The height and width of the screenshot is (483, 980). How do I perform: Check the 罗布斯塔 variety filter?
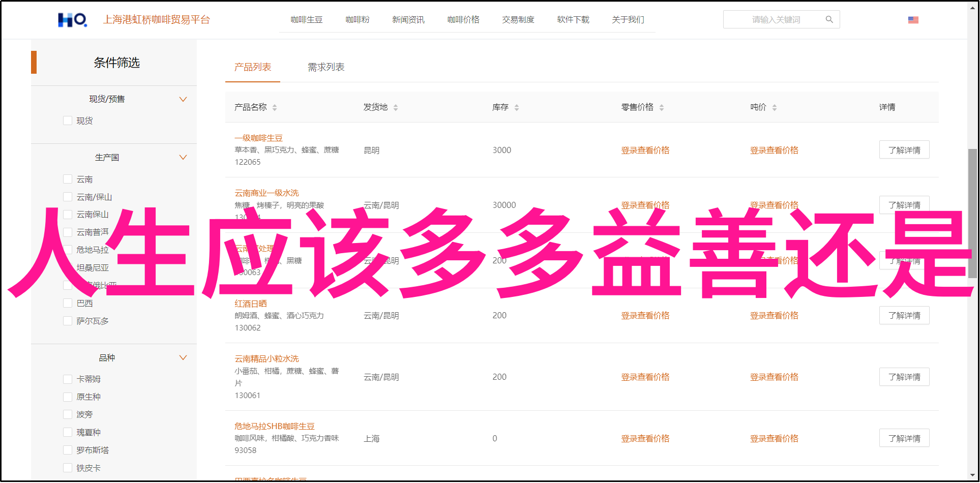67,450
